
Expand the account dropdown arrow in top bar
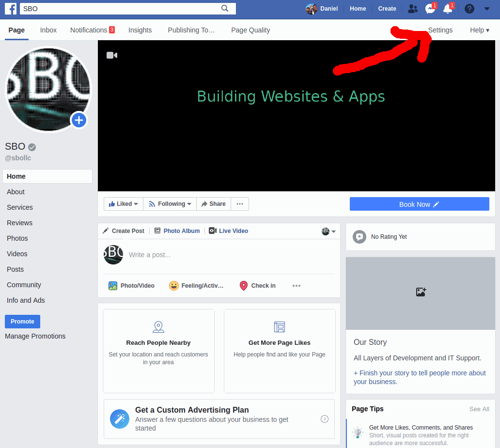487,8
